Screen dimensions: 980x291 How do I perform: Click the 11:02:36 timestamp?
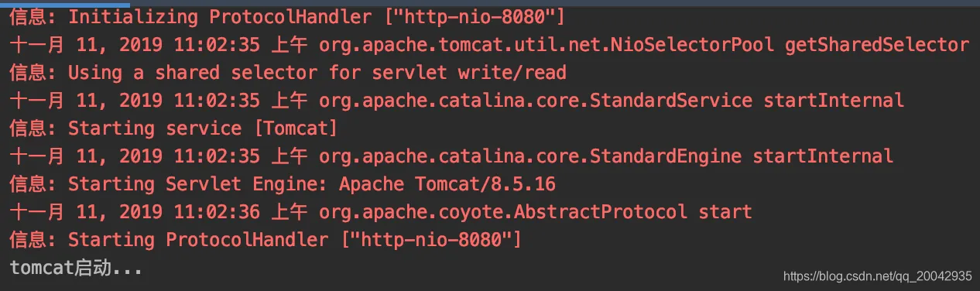coord(217,211)
